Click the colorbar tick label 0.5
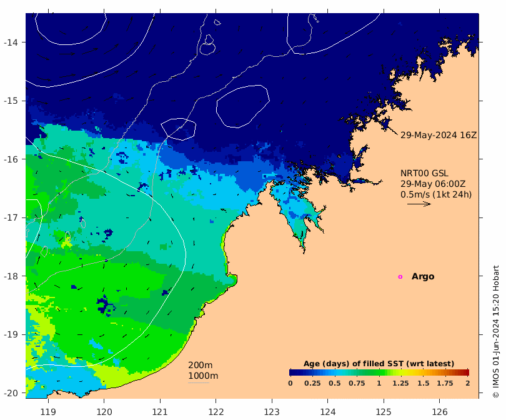This screenshot has width=506, height=420. point(335,384)
